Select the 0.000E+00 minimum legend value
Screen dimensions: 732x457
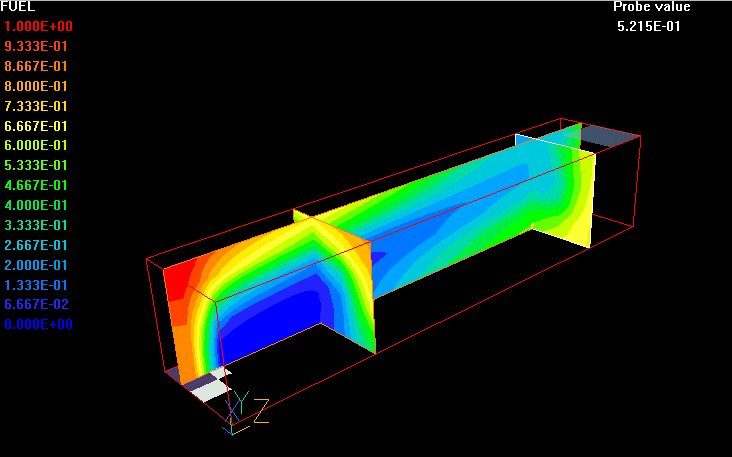pyautogui.click(x=38, y=325)
